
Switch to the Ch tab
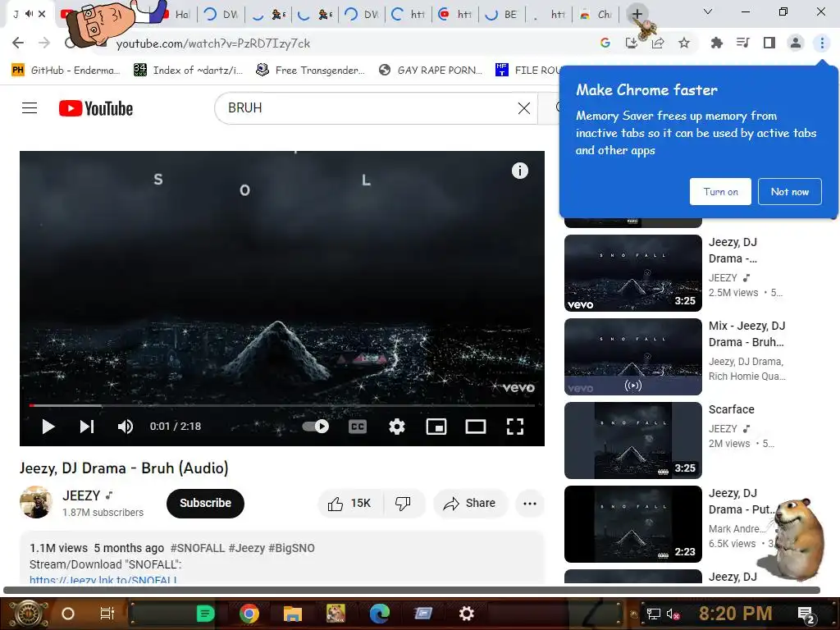(x=596, y=15)
